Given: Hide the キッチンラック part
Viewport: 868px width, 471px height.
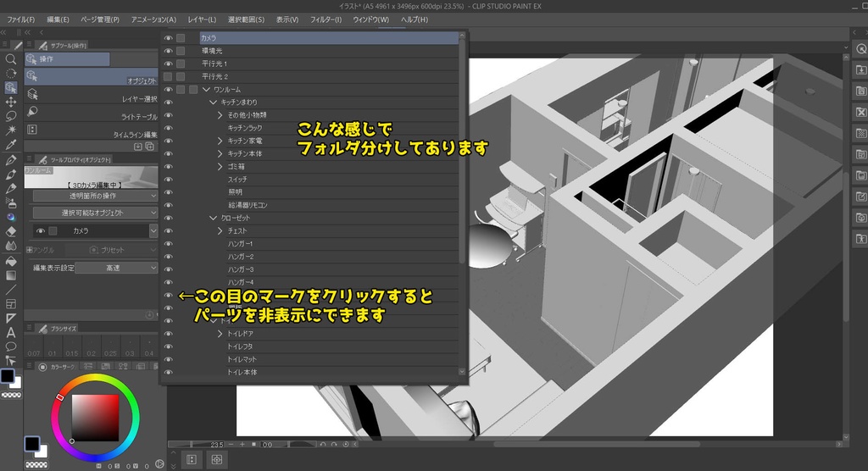Looking at the screenshot, I should click(169, 128).
